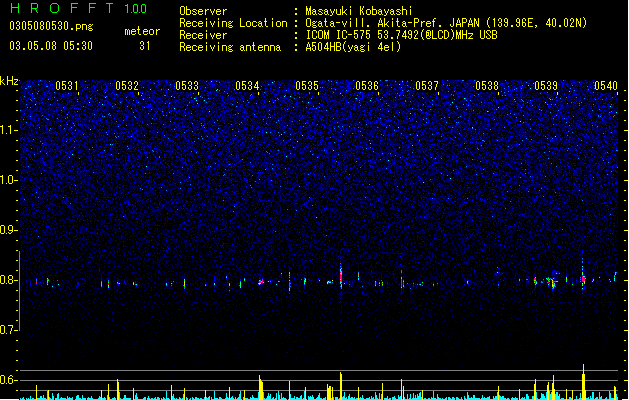
Task: Click the 0531 time marker
Action: (x=67, y=86)
